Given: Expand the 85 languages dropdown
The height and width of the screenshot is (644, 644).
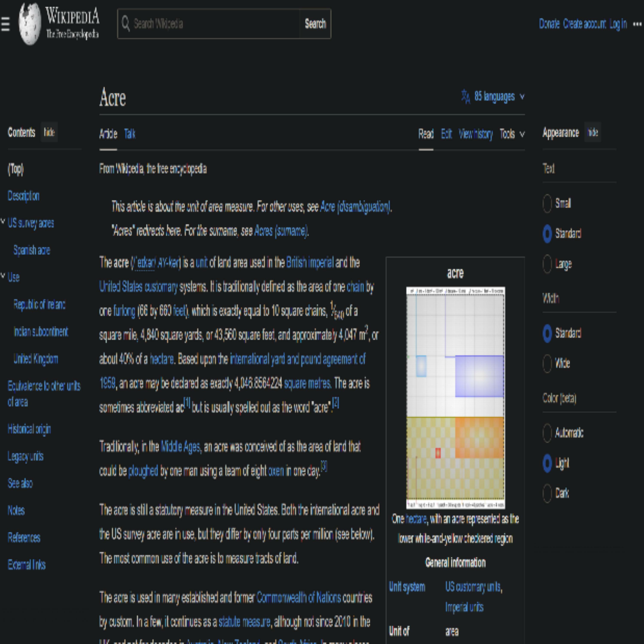Looking at the screenshot, I should (499, 97).
